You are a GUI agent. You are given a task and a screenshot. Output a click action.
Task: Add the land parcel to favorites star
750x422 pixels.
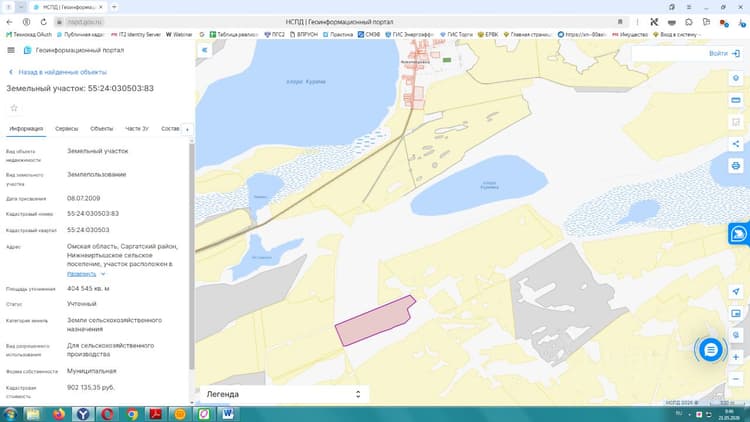[14, 108]
